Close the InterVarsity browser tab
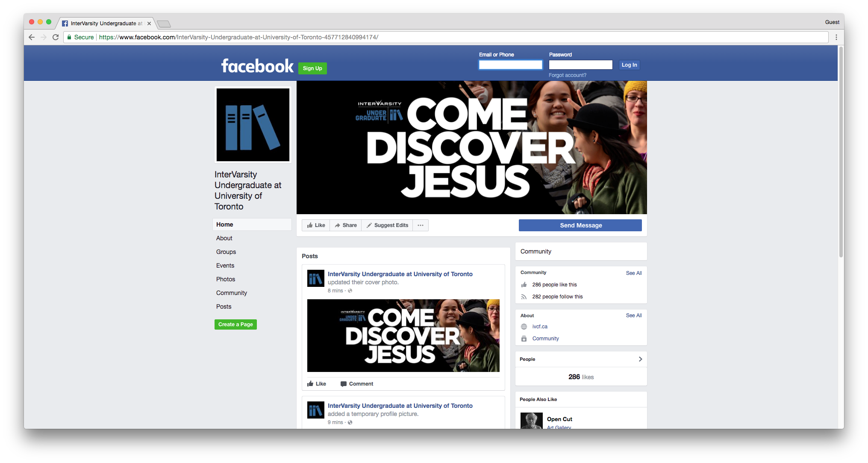The image size is (868, 463). 149,24
